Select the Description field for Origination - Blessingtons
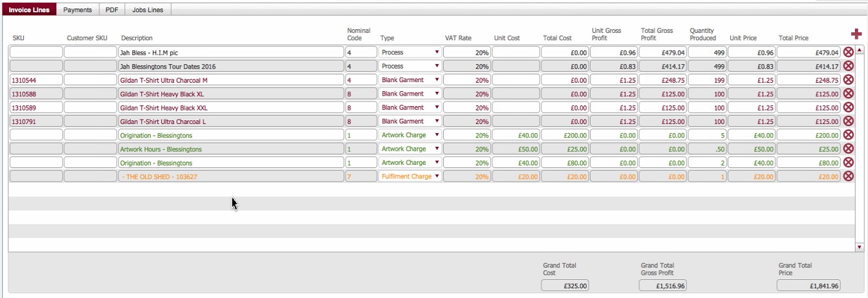 [231, 135]
